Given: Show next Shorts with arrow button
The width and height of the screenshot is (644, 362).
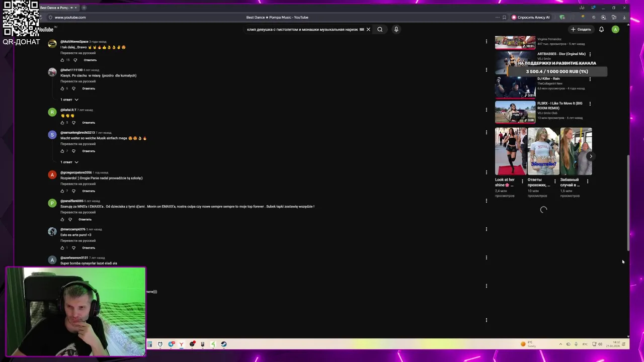Looking at the screenshot, I should point(591,156).
